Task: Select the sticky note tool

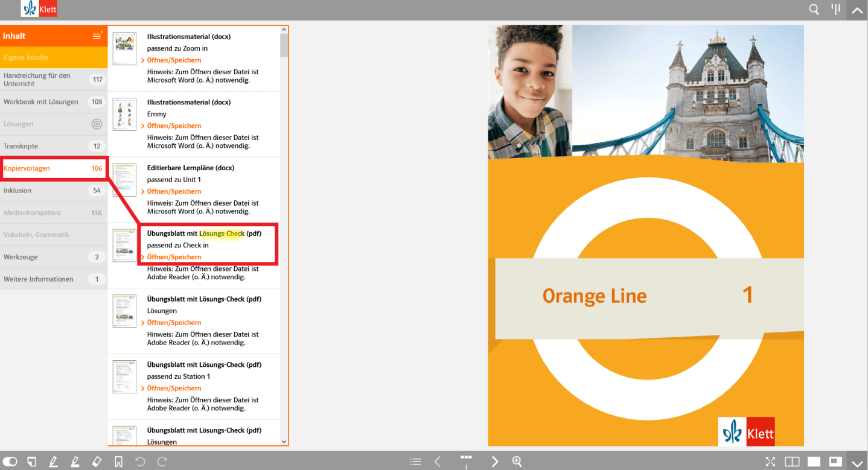Action: click(x=32, y=462)
